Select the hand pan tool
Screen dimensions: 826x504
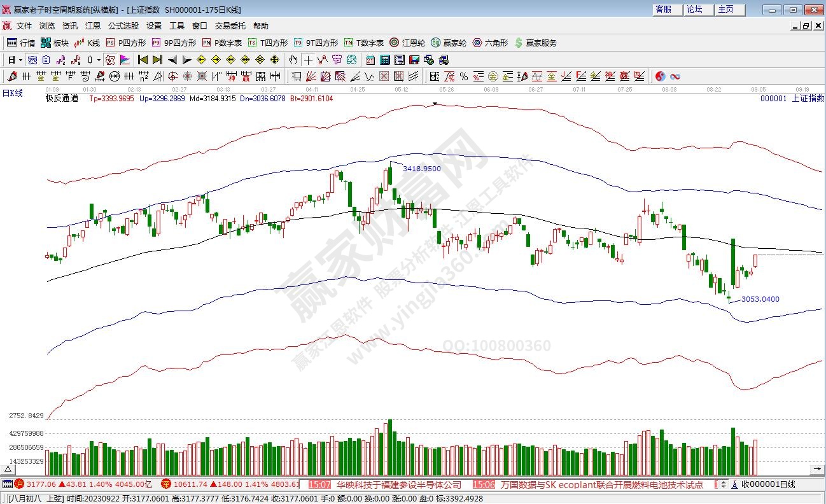click(x=293, y=60)
